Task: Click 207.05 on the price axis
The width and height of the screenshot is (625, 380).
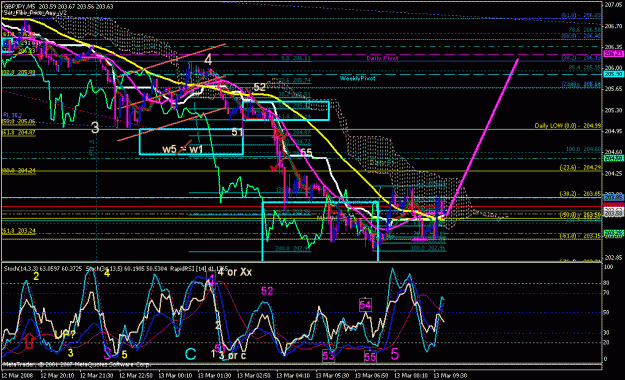Action: [614, 5]
